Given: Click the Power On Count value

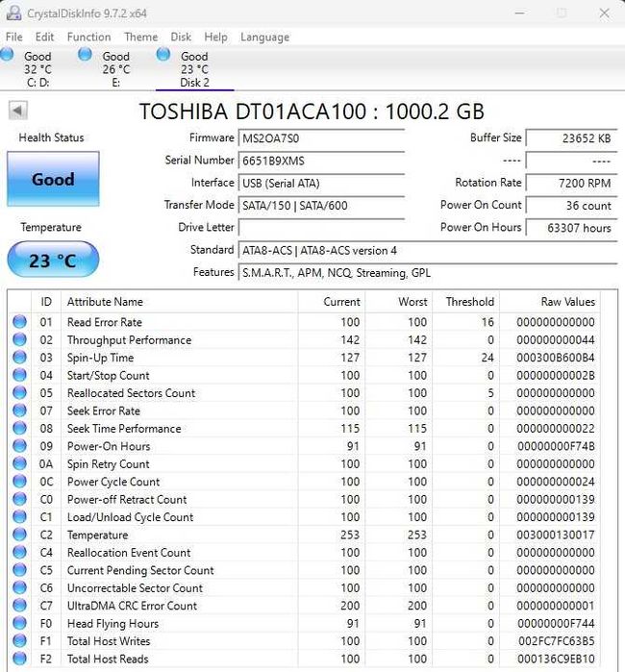Looking at the screenshot, I should tap(571, 206).
